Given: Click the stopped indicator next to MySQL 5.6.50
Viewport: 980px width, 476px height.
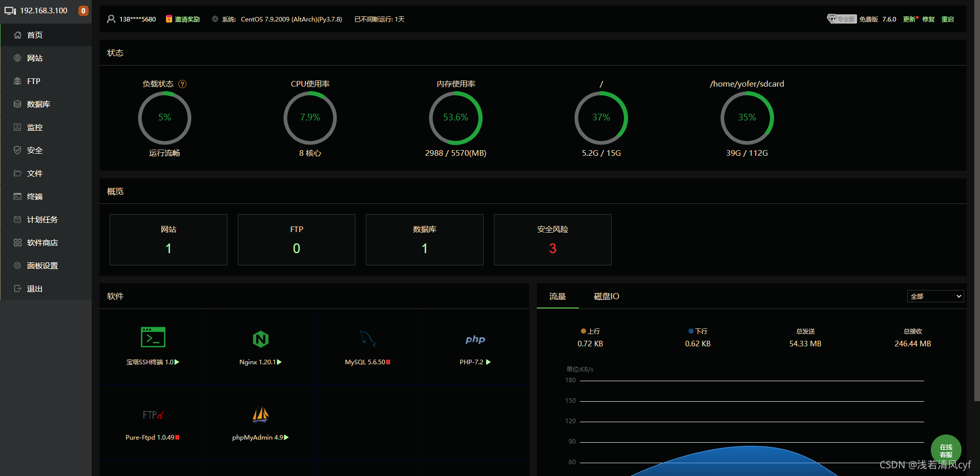Looking at the screenshot, I should coord(388,362).
